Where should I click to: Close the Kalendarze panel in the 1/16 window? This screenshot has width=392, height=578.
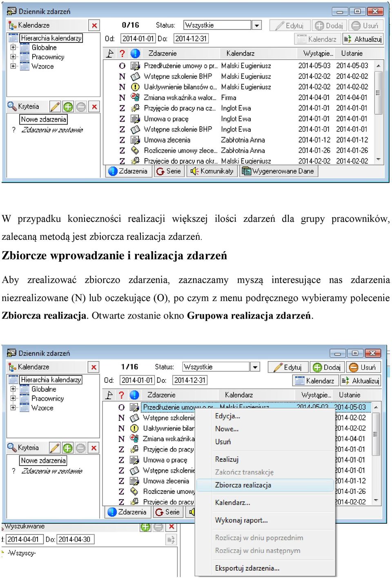(x=94, y=367)
